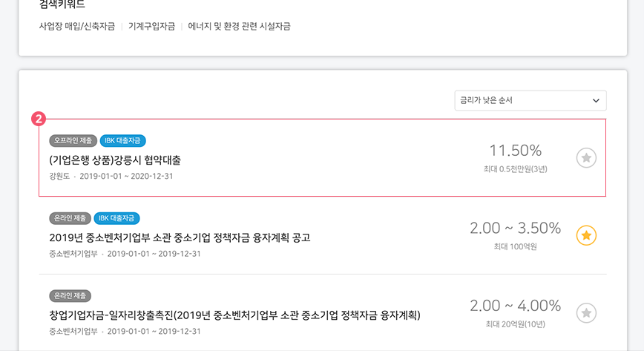Open 2019년 중소벤처기업부 소관 정책자금 융자계획 공고
The image size is (644, 351).
tap(180, 237)
